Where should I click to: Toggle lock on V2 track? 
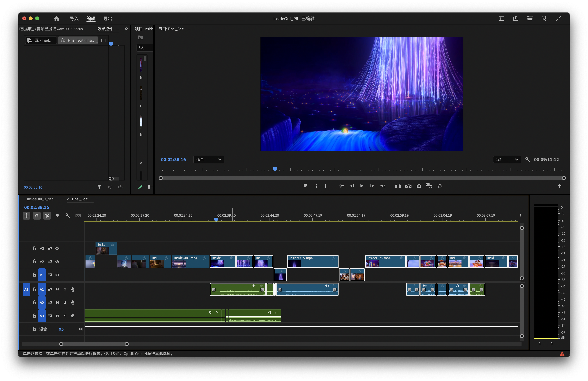34,261
